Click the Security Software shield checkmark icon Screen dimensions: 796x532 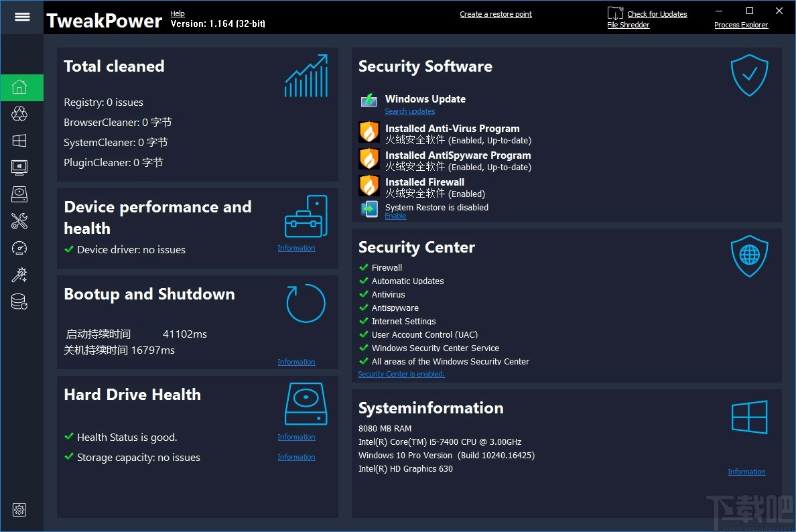pyautogui.click(x=749, y=75)
